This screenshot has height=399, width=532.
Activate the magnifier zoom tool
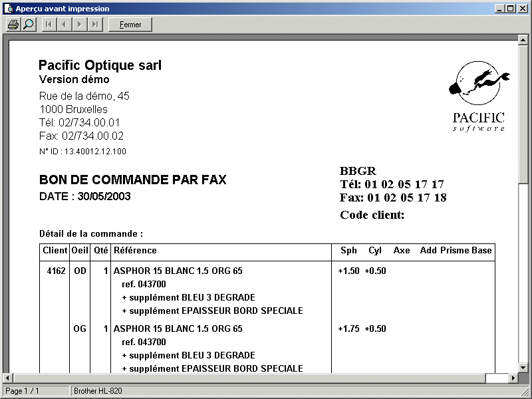pos(28,25)
